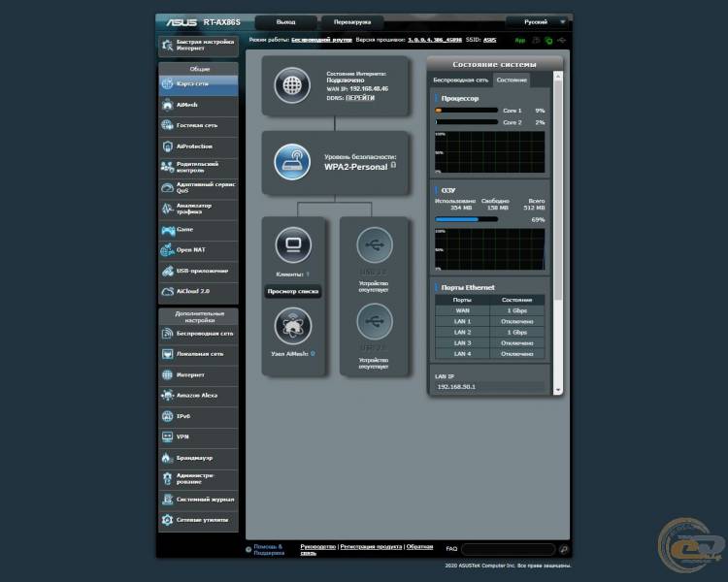Click the Перезагрузка reboot button

[x=352, y=22]
